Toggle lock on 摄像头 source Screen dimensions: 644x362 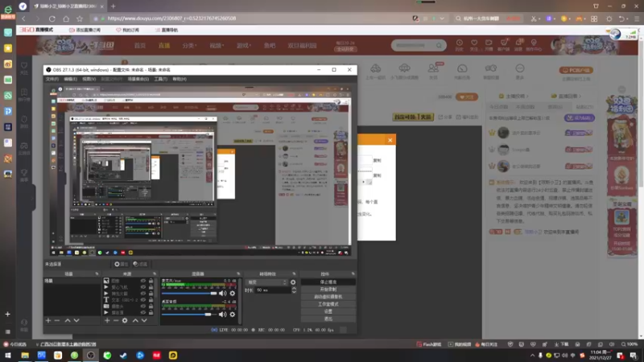click(x=151, y=306)
